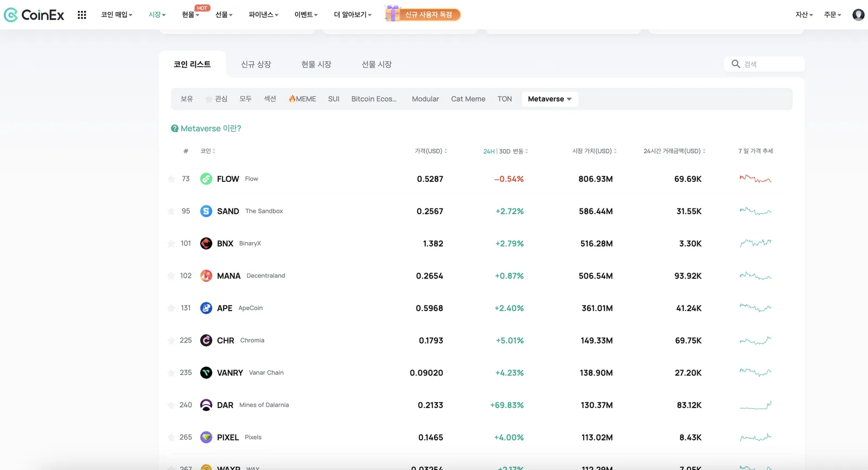
Task: Favorite DAR with its star
Action: [171, 405]
